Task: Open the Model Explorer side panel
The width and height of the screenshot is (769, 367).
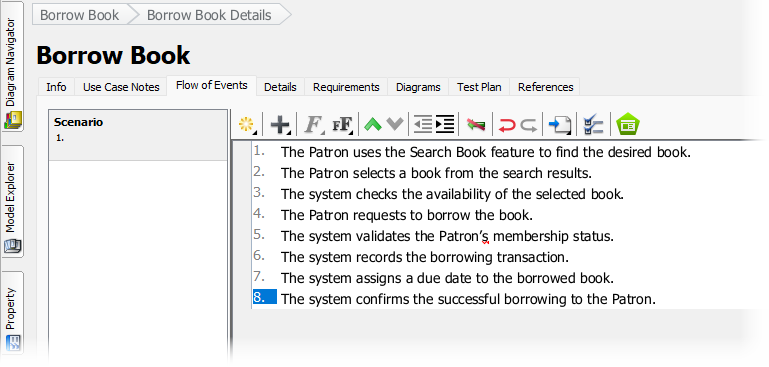Action: coord(12,201)
